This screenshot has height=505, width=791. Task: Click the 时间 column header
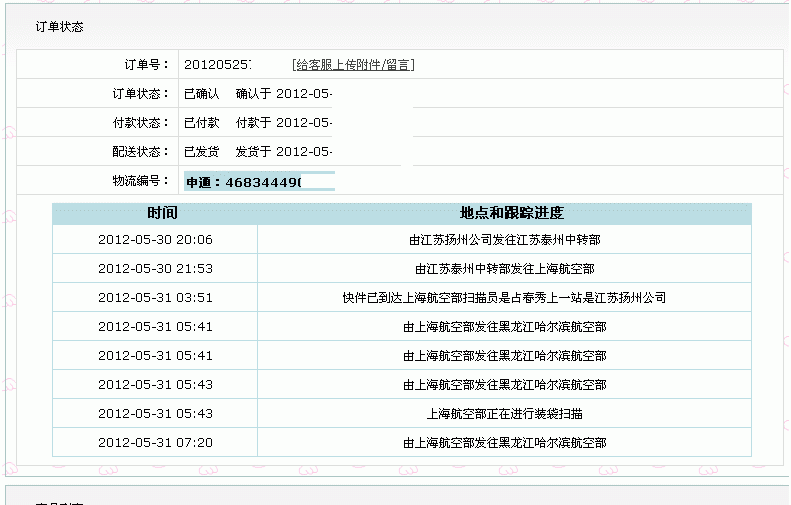pyautogui.click(x=155, y=213)
